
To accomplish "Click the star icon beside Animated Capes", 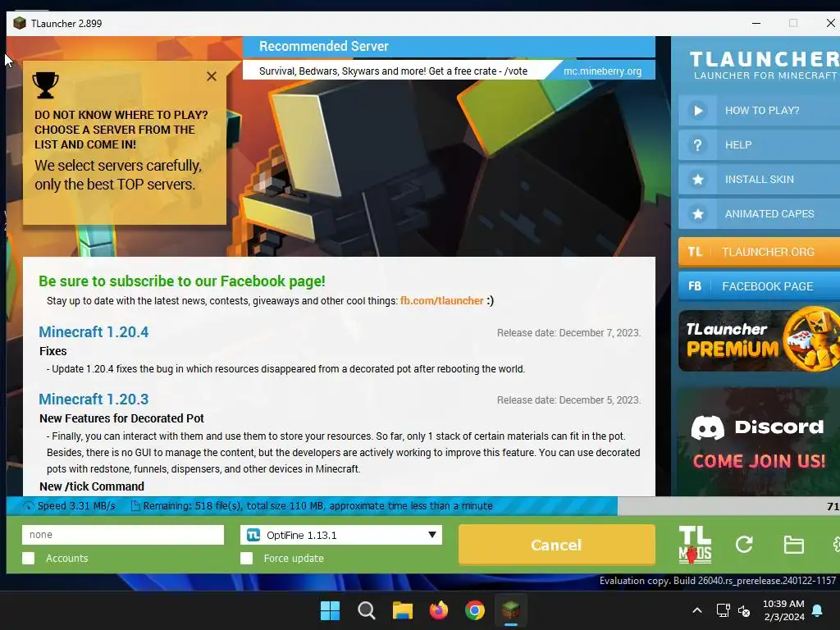I will click(698, 214).
